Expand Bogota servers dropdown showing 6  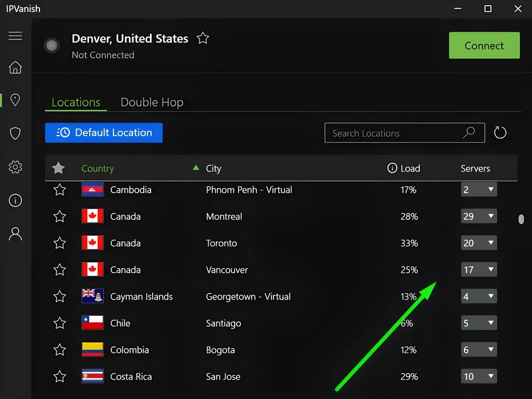[479, 350]
